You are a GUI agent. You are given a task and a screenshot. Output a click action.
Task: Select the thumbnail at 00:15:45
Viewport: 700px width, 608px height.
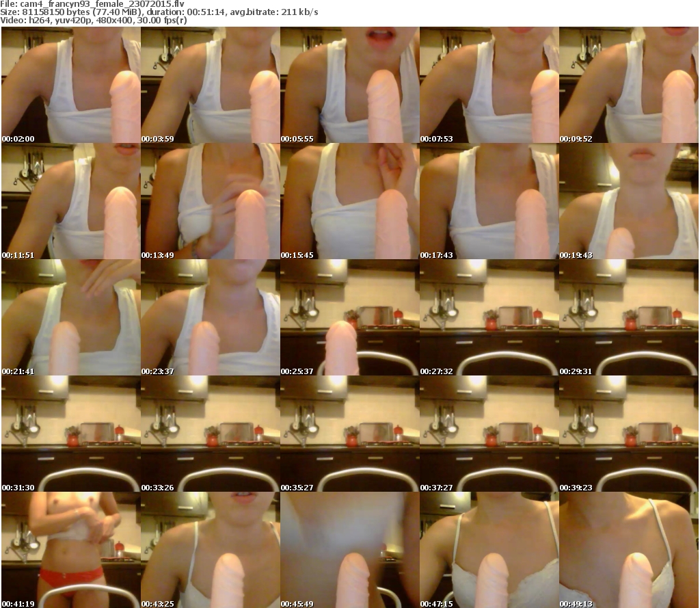click(349, 201)
